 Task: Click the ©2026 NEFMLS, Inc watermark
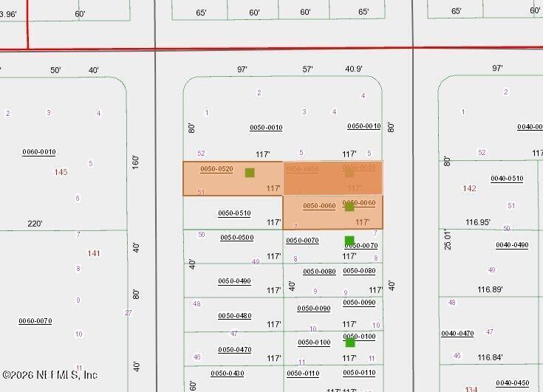[50, 375]
